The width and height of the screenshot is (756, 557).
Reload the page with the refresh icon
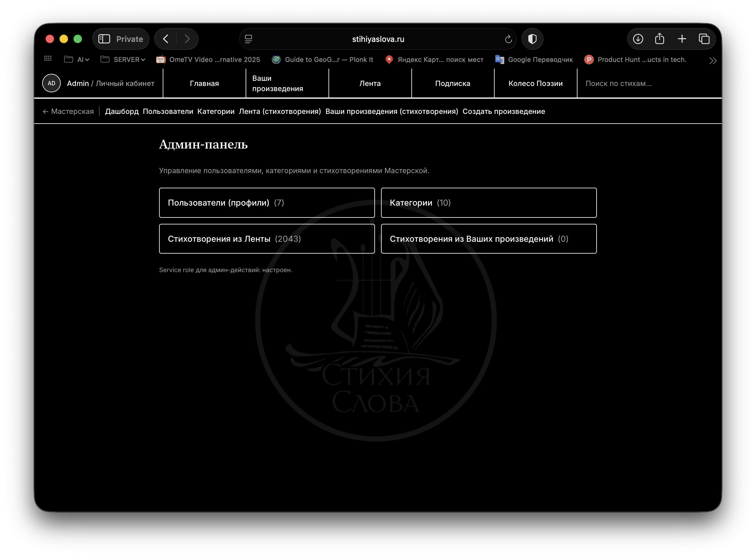coord(508,39)
